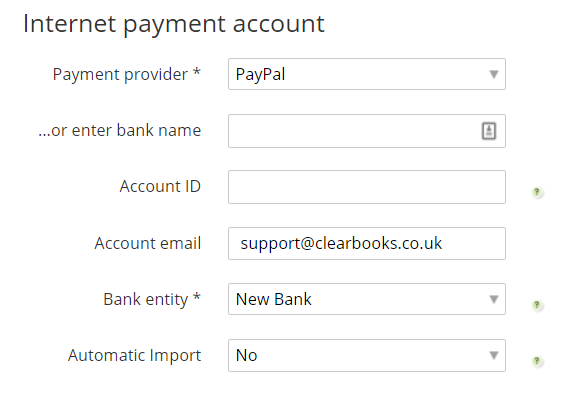Open the Payment provider dropdown showing PayPal
This screenshot has height=395, width=587.
click(x=367, y=74)
